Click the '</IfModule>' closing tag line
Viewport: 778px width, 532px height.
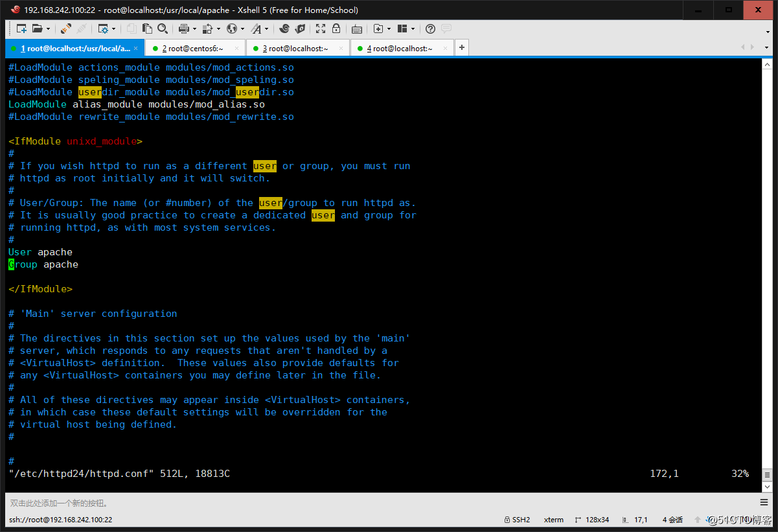point(40,289)
